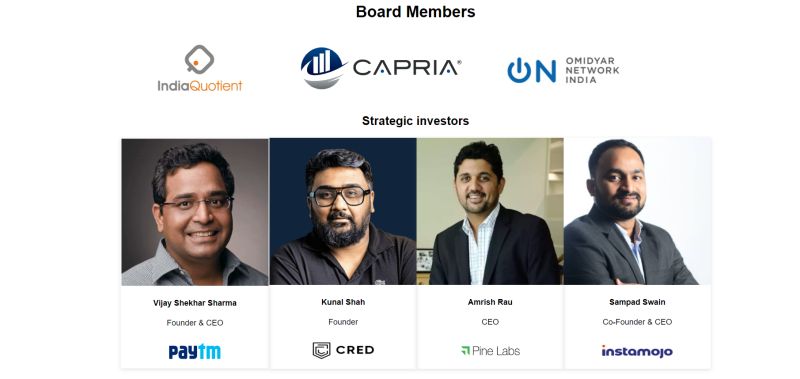Select Amrish Rau's photo
Viewport: 800px width, 379px height.
(x=490, y=211)
